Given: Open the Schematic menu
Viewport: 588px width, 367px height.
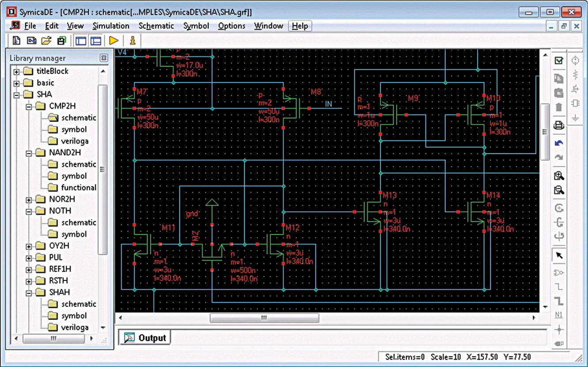Looking at the screenshot, I should pos(156,26).
